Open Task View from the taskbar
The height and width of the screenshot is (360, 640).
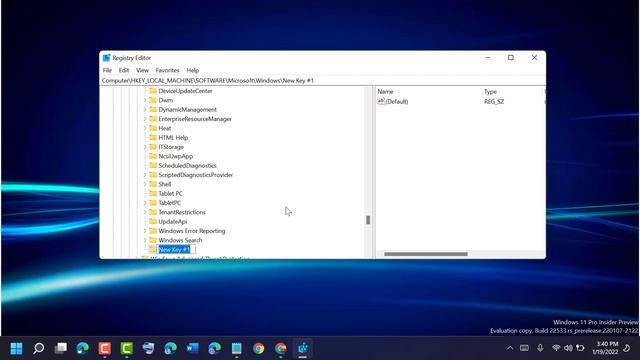pyautogui.click(x=61, y=348)
